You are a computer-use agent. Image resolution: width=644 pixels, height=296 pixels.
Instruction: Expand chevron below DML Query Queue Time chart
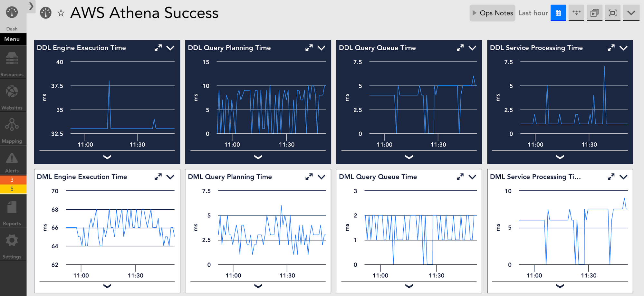409,286
